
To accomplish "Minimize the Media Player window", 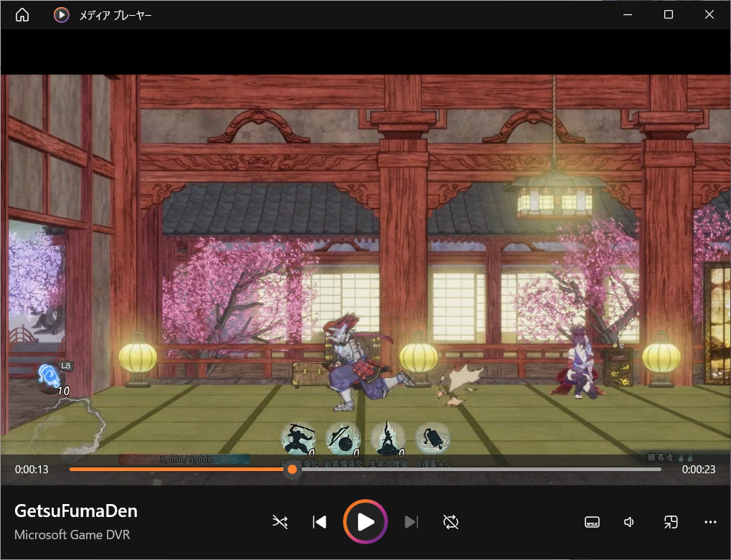I will (628, 15).
